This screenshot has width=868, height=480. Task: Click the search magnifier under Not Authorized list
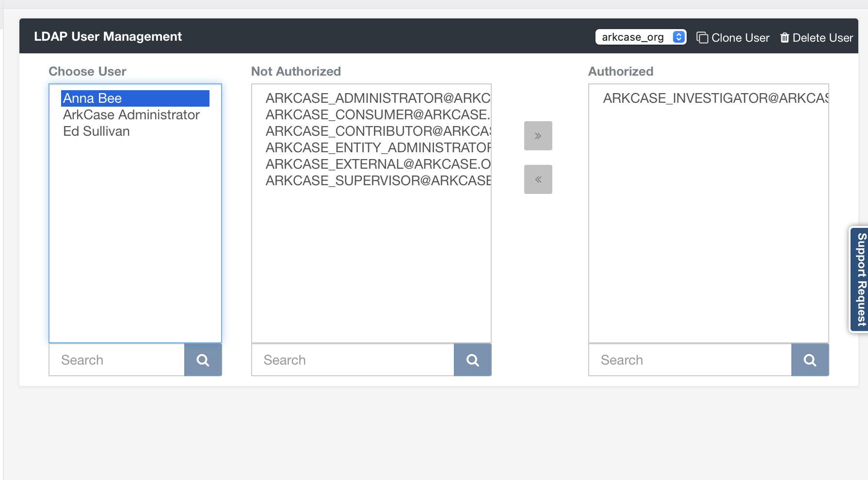tap(472, 360)
